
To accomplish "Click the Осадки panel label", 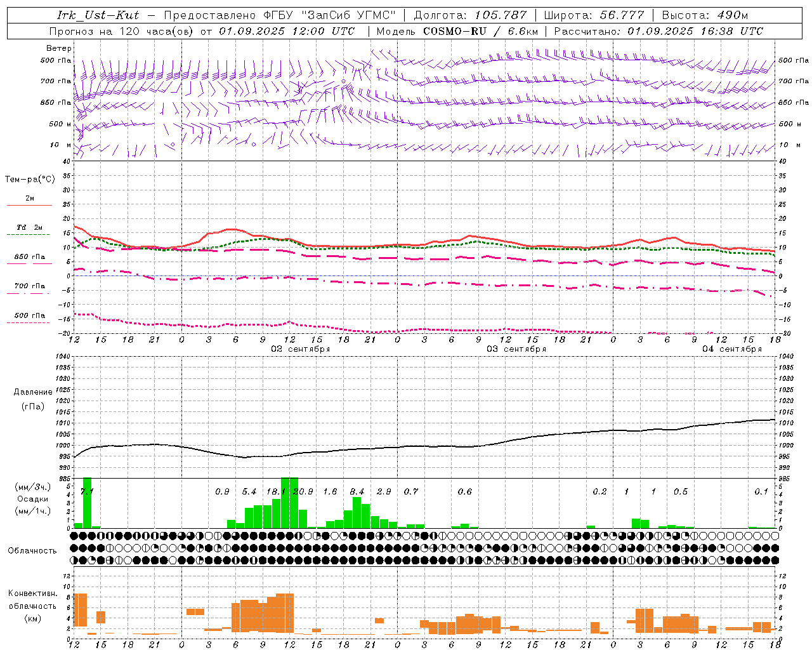I will [x=33, y=499].
